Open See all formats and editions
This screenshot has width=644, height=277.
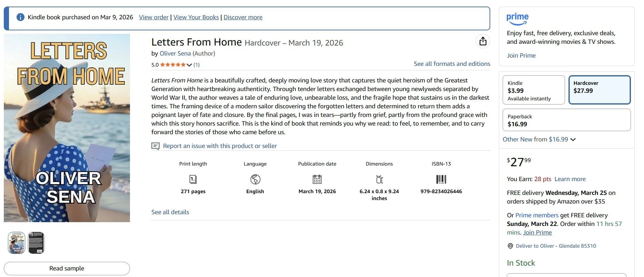[452, 64]
